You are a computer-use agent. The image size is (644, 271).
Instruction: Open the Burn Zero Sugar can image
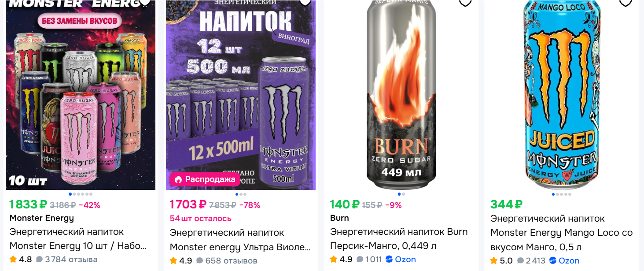(401, 95)
